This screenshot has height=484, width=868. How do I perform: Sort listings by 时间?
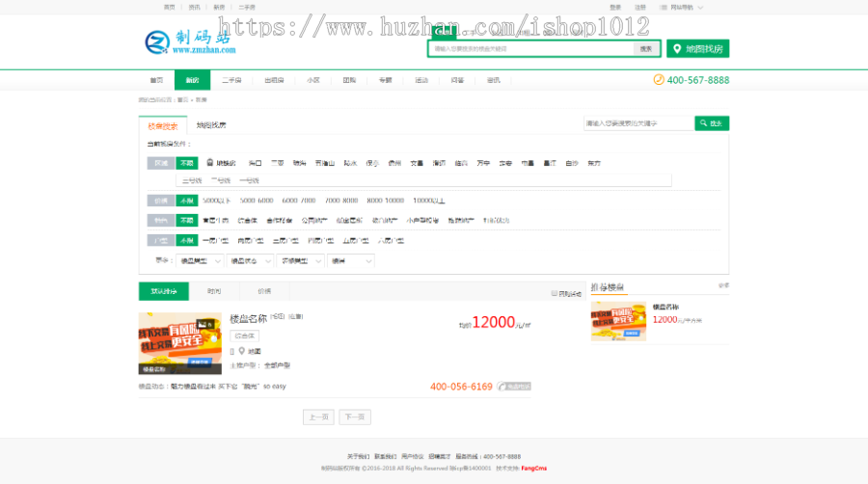tap(214, 291)
